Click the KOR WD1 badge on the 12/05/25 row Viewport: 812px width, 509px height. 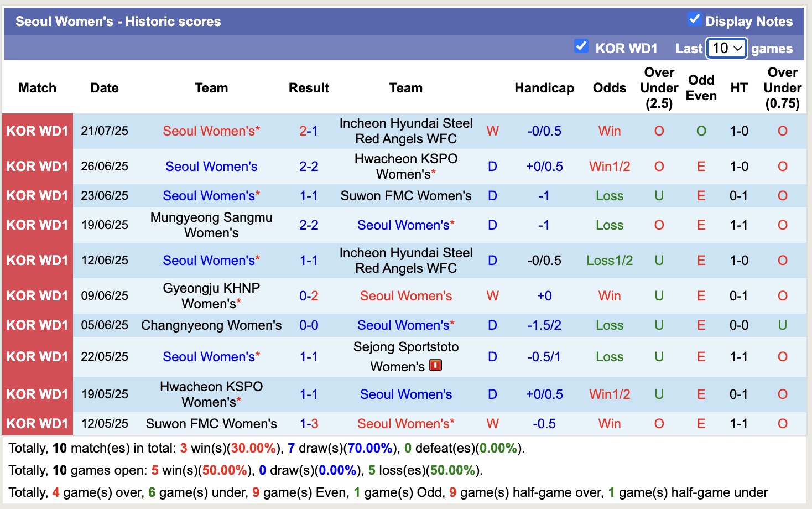pyautogui.click(x=37, y=423)
